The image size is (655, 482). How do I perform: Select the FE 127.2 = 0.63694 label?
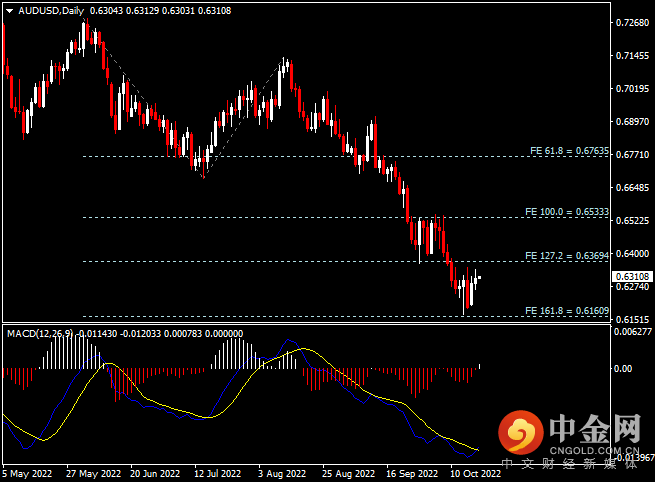coord(567,256)
